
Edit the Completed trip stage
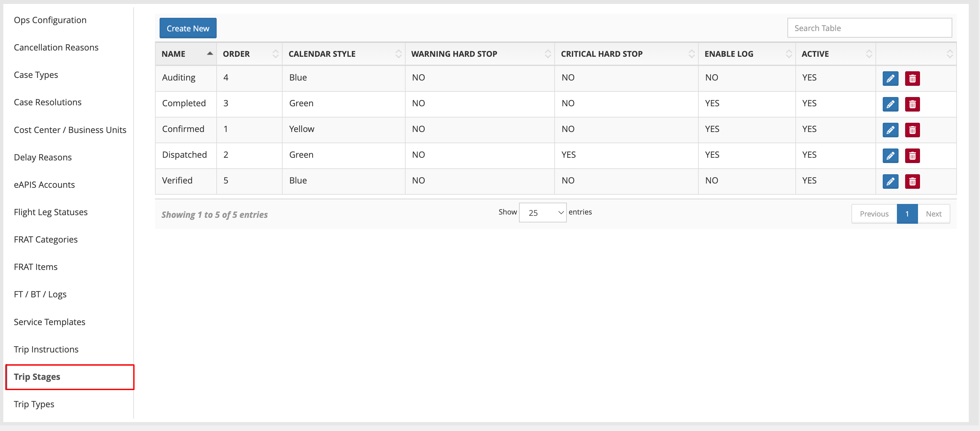(890, 104)
